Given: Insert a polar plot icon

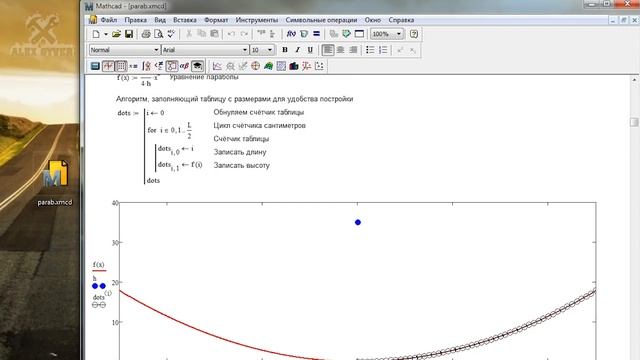Looking at the screenshot, I should 256,66.
